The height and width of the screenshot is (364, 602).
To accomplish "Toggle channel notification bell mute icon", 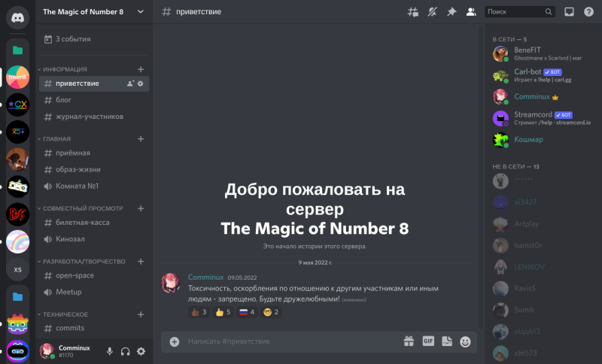I will (432, 12).
